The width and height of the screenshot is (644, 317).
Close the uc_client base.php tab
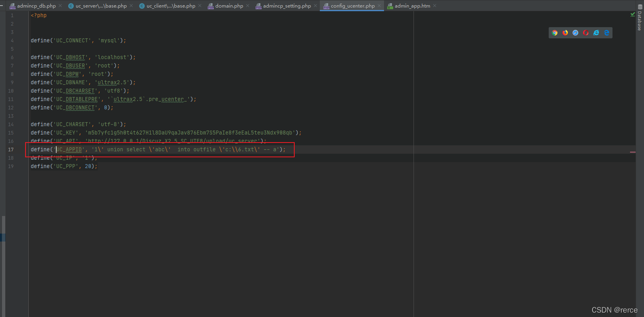pos(200,6)
